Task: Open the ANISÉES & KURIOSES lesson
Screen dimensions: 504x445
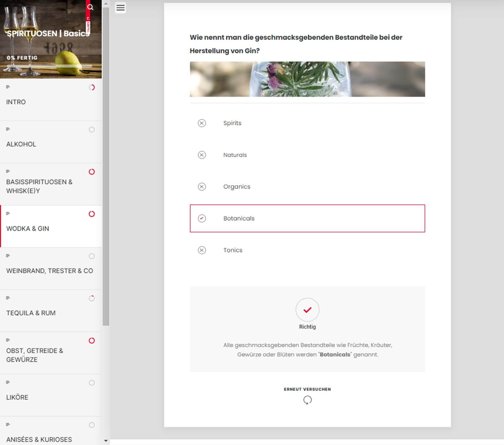Action: (x=39, y=439)
